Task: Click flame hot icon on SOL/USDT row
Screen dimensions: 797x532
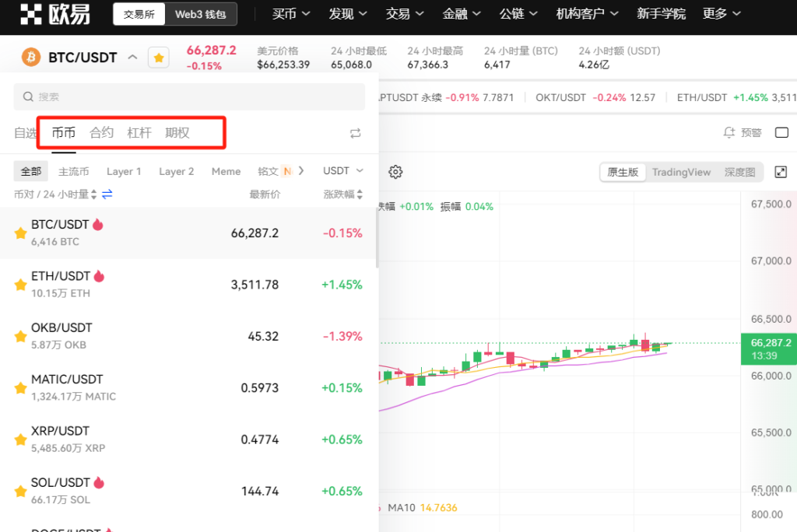Action: point(99,482)
